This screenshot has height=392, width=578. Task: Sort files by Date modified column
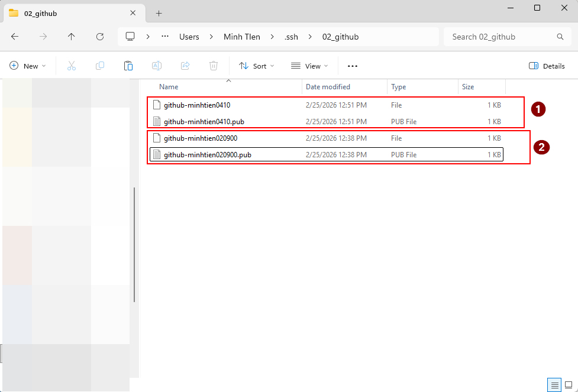pos(328,87)
